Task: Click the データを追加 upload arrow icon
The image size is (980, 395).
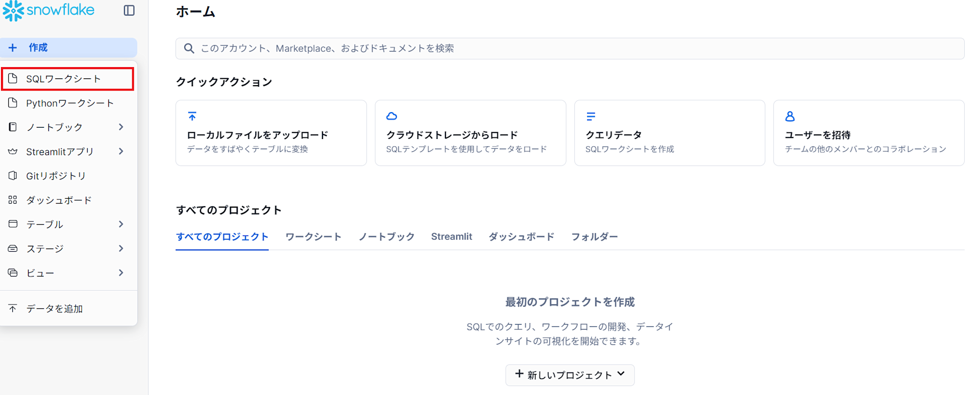Action: click(13, 308)
